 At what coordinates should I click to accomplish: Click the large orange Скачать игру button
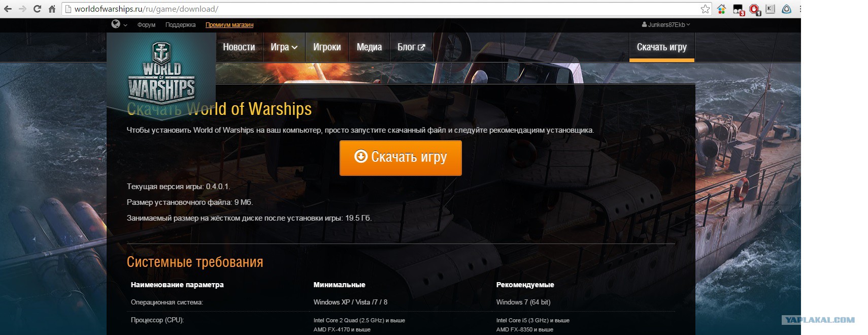point(400,158)
